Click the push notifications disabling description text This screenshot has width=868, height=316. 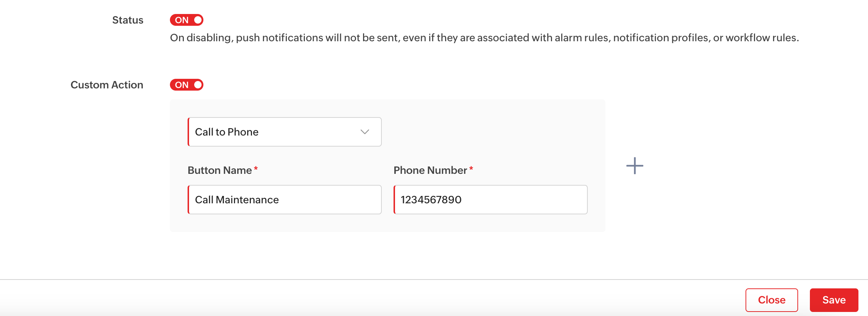coord(484,38)
